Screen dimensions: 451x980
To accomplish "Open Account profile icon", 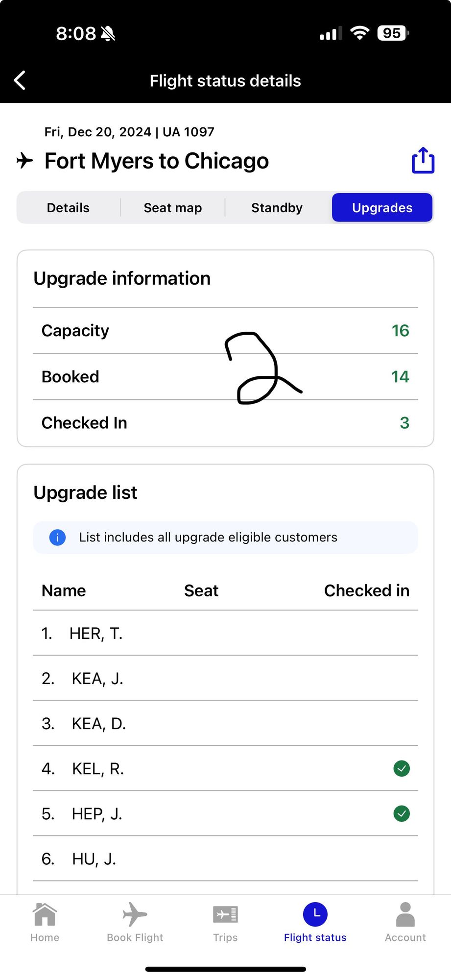I will [x=405, y=915].
